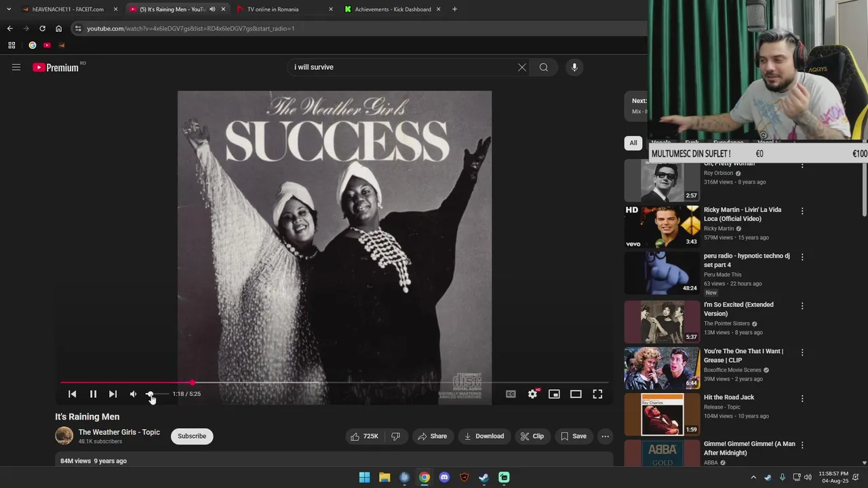868x488 pixels.
Task: Start voice search with the microphone
Action: pyautogui.click(x=574, y=67)
